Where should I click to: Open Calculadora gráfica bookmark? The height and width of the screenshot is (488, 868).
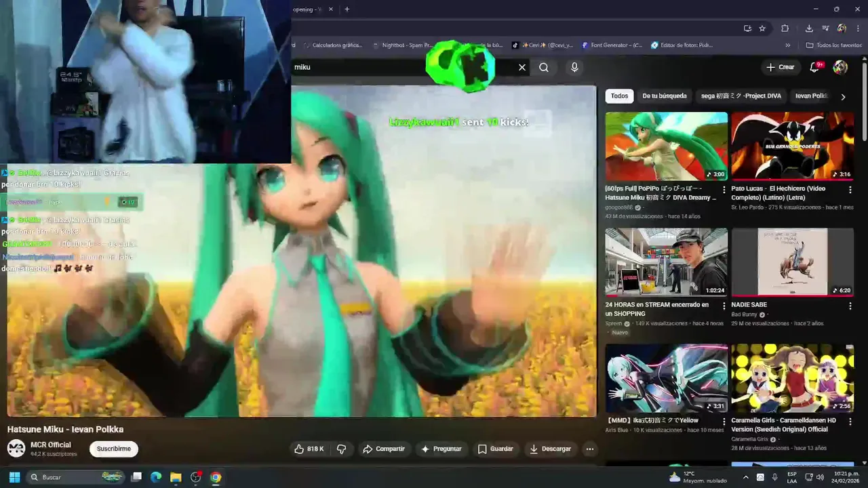(x=332, y=45)
